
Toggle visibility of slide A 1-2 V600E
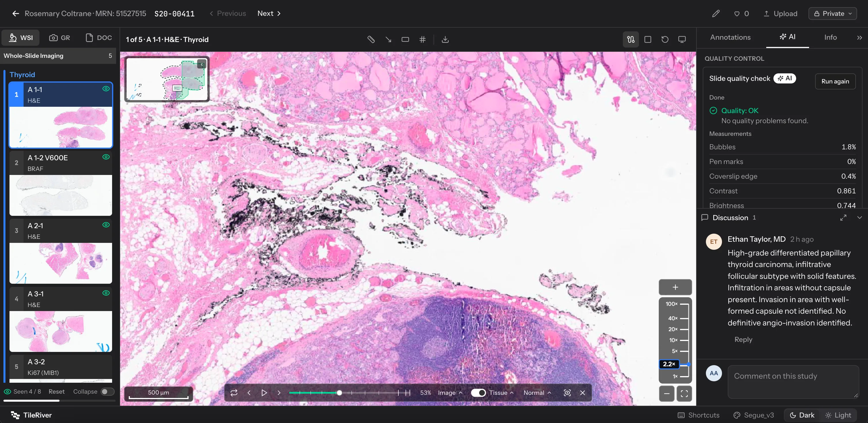coord(106,157)
